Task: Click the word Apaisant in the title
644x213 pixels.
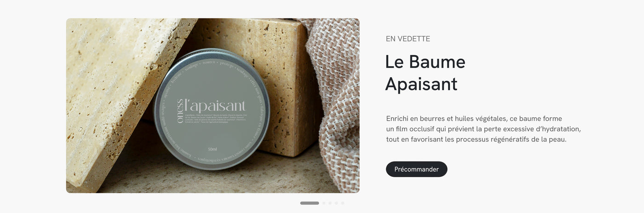Action: click(x=421, y=84)
